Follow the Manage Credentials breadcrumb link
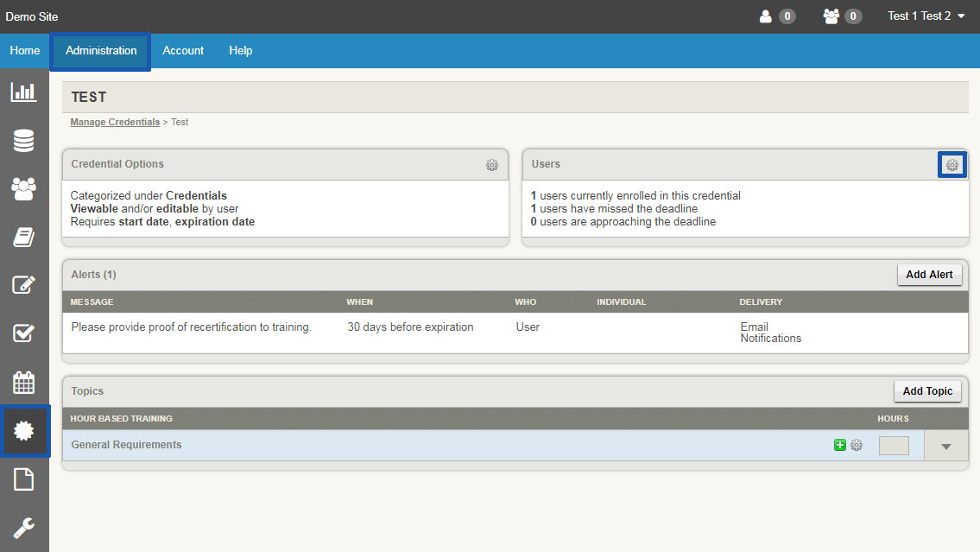This screenshot has width=980, height=552. (115, 122)
